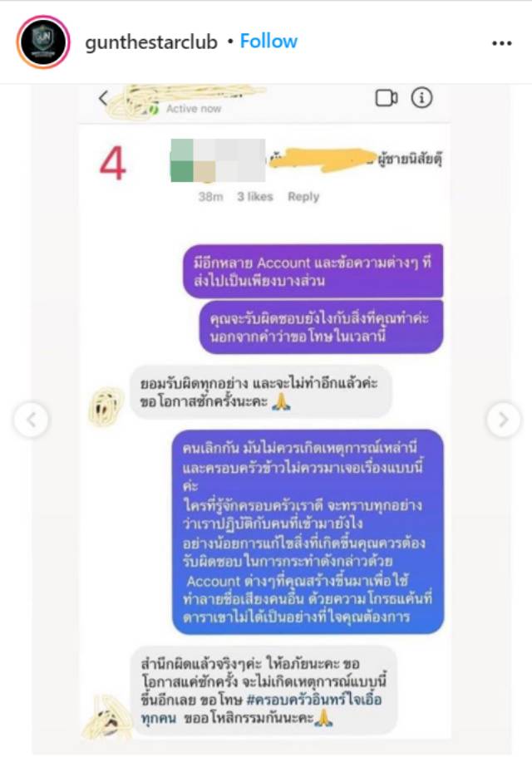Select the purple message starting 'คุณจะรับผิดชอบ'
Image resolution: width=532 pixels, height=757 pixels.
[x=322, y=327]
